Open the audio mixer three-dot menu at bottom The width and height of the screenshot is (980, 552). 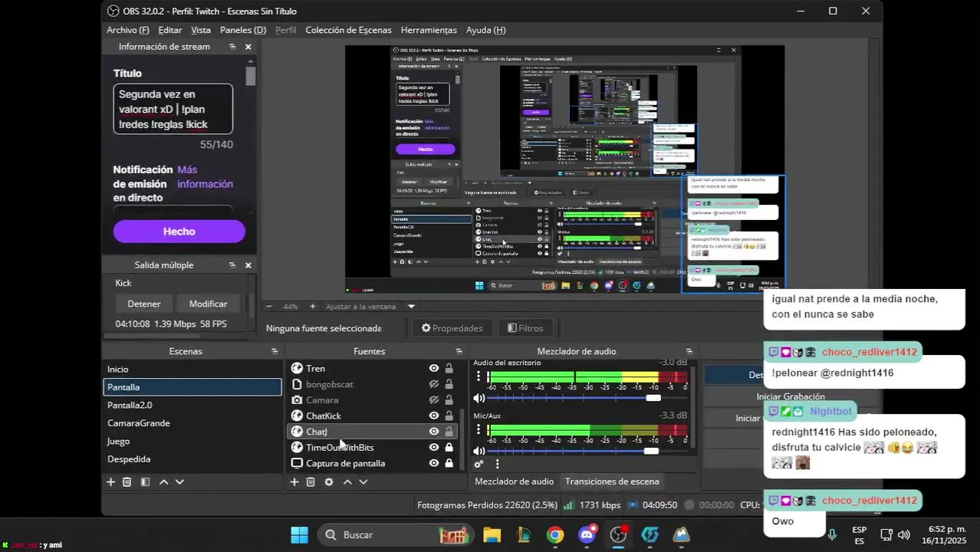coord(497,464)
